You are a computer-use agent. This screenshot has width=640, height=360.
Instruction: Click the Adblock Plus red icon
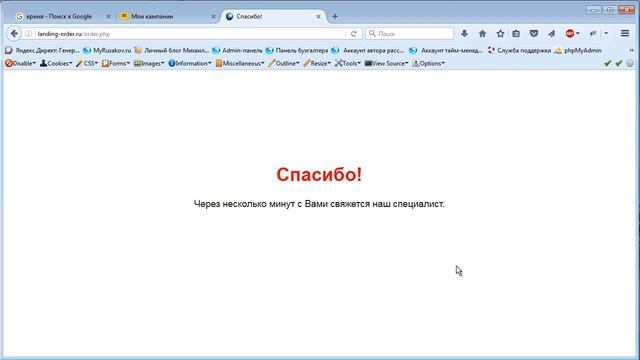[x=570, y=33]
